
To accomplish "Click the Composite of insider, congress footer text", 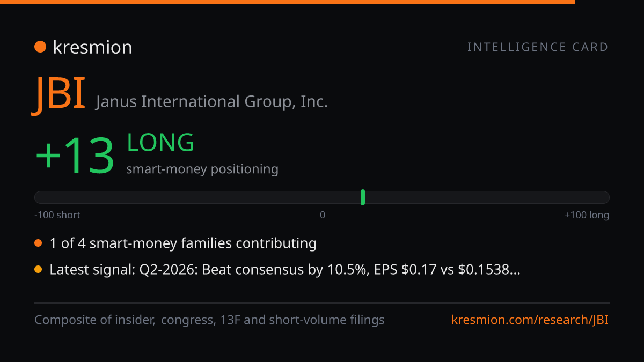I will click(x=209, y=320).
